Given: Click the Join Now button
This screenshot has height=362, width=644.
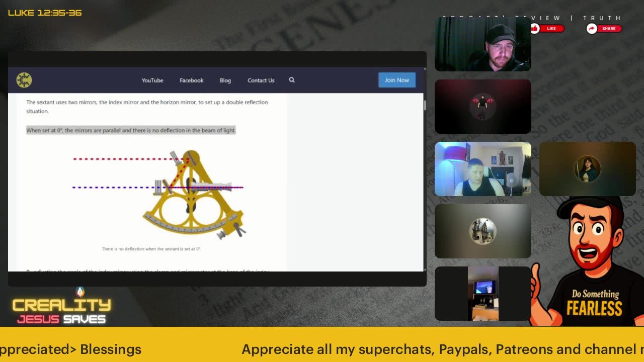Looking at the screenshot, I should click(x=397, y=80).
